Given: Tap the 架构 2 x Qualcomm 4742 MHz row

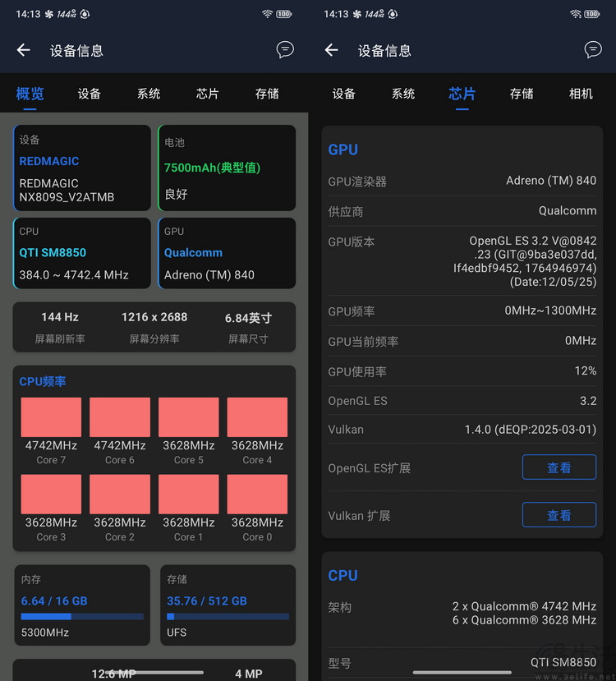Looking at the screenshot, I should coord(462,614).
